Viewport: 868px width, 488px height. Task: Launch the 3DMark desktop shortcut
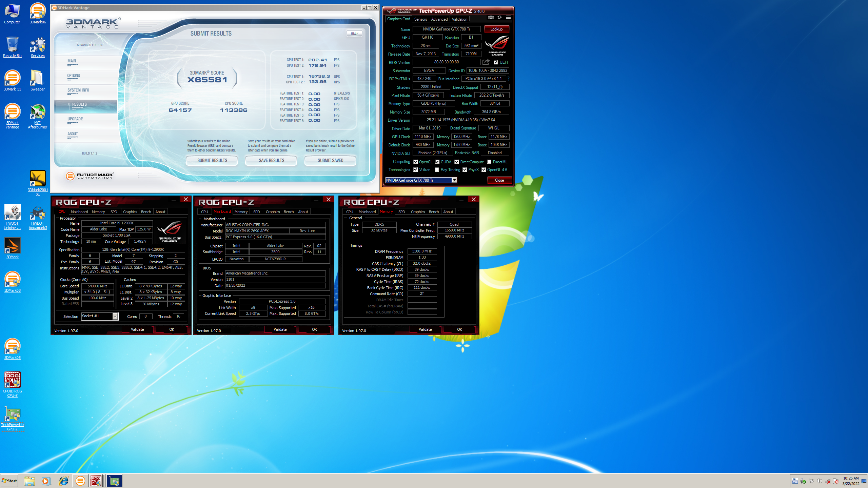click(x=12, y=248)
